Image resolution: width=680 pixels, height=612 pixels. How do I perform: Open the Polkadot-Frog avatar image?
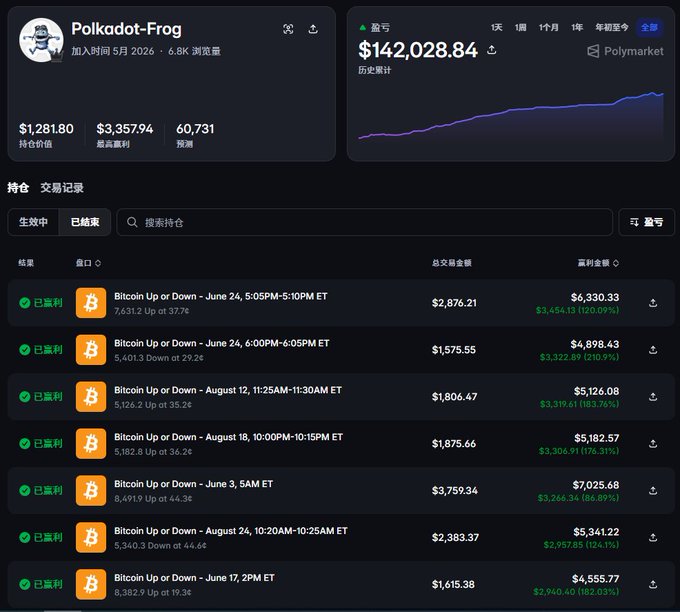(42, 40)
